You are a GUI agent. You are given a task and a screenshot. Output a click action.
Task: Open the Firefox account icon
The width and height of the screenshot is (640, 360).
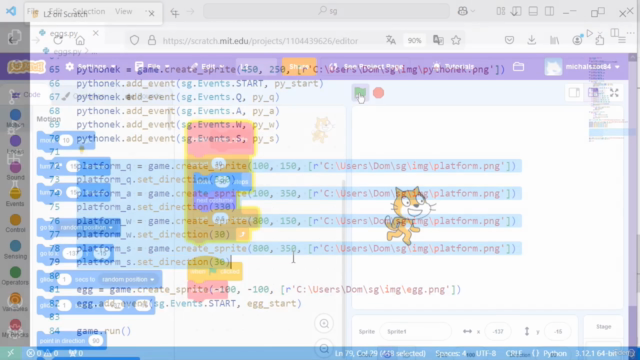(x=577, y=40)
